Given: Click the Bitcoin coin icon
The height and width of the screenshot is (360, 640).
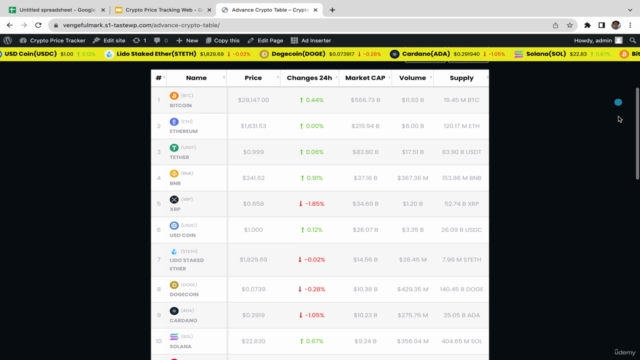Looking at the screenshot, I should coord(174,96).
